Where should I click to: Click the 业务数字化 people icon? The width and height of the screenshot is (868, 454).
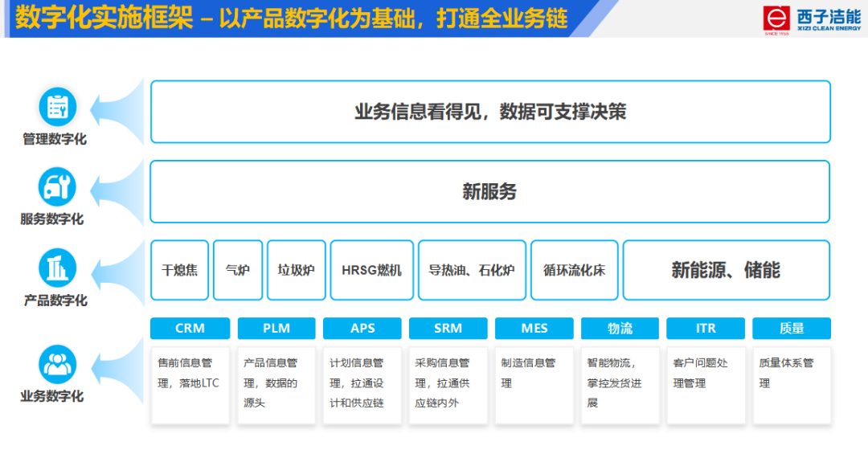pyautogui.click(x=57, y=364)
